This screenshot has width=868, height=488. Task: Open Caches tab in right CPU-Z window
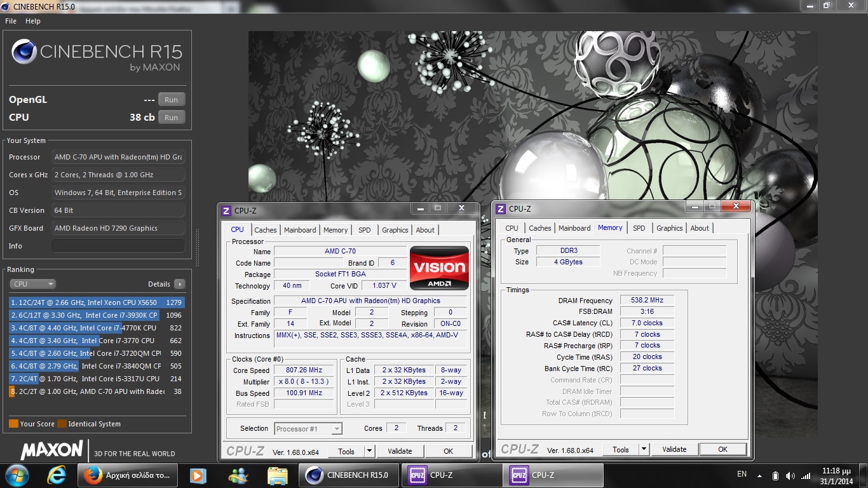[540, 228]
